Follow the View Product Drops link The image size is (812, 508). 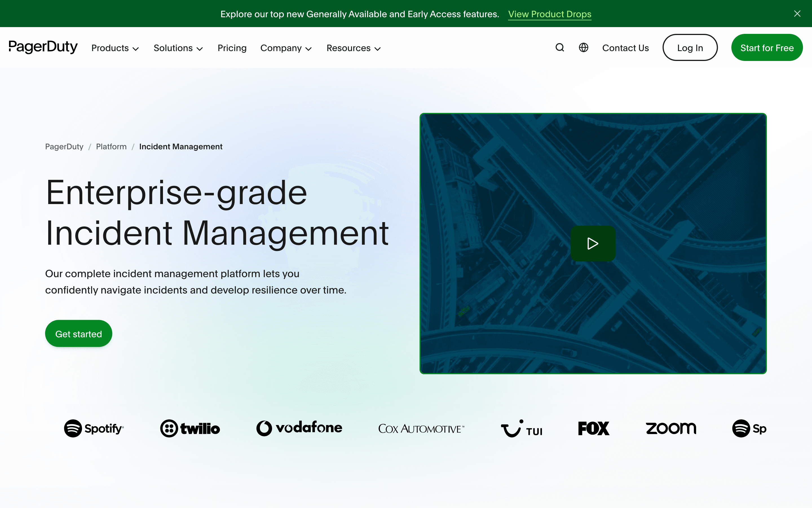550,14
